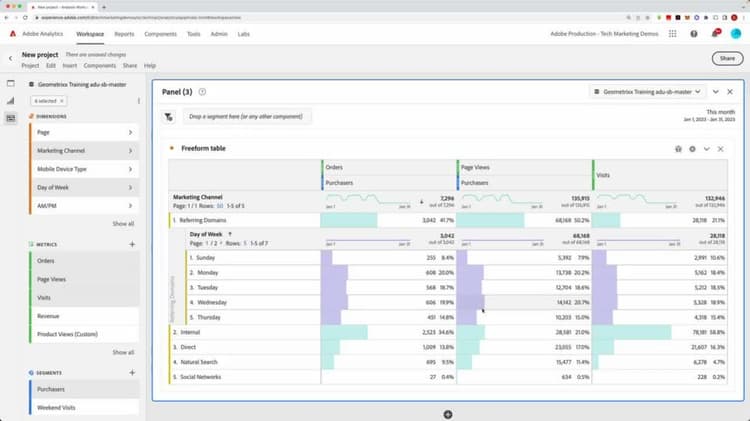Open the user profile avatar
This screenshot has width=750, height=421.
coord(736,33)
